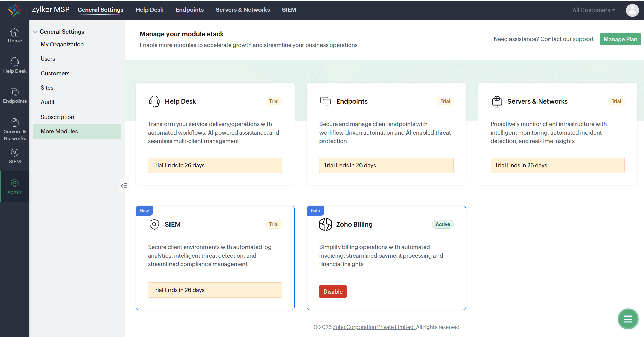Click the Endpoints card monitor icon
This screenshot has height=337, width=644.
(x=326, y=101)
